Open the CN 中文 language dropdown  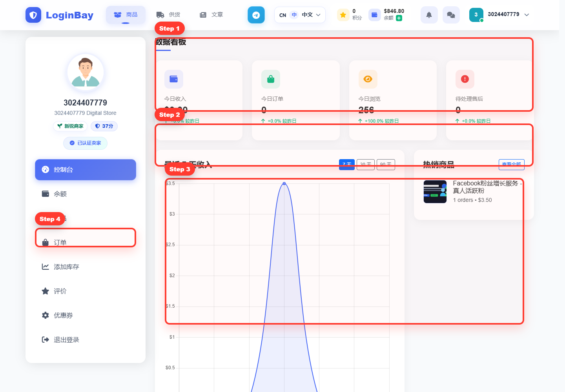[x=300, y=15]
